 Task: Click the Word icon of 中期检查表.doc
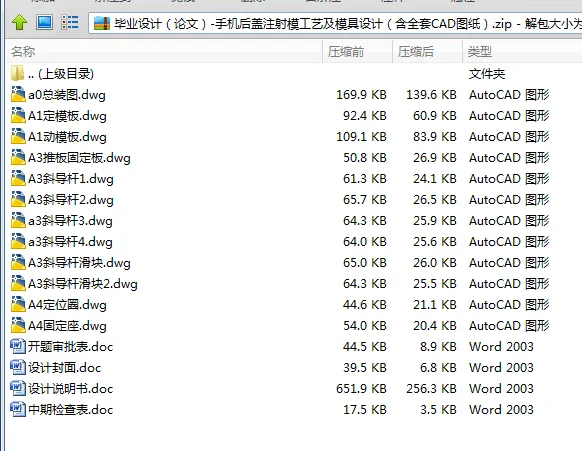[18, 409]
